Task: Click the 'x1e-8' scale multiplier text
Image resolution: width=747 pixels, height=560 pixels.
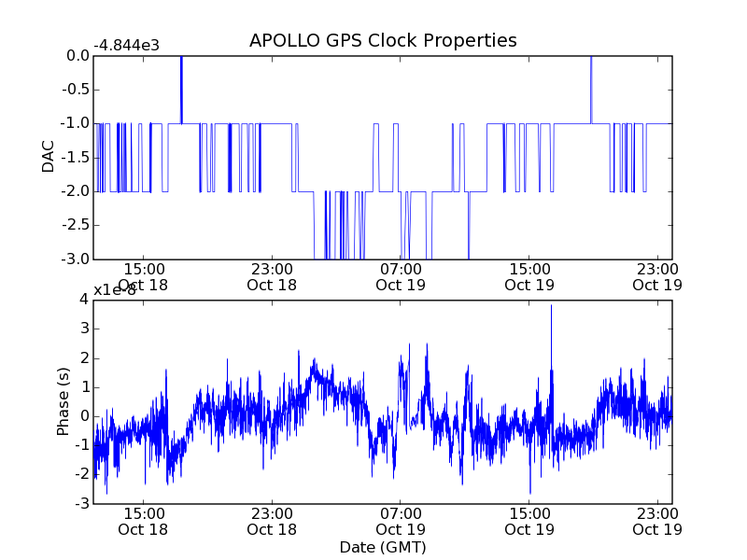Action: click(x=114, y=290)
